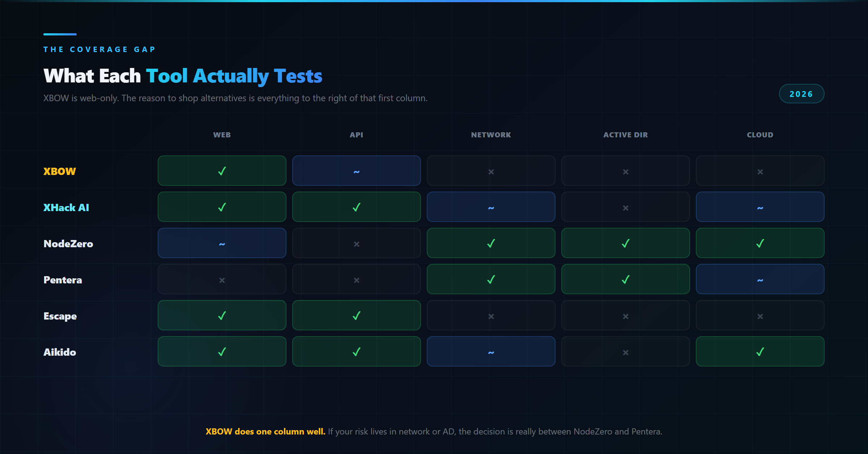Select the NodeZero row label
This screenshot has width=868, height=454.
coord(68,244)
